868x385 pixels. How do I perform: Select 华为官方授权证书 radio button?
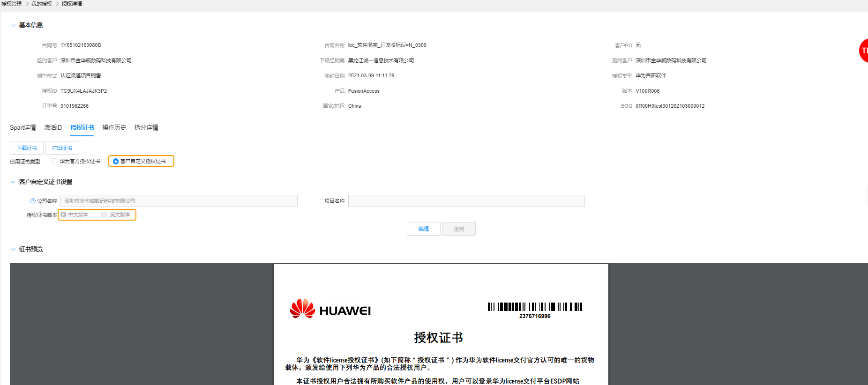pyautogui.click(x=55, y=161)
